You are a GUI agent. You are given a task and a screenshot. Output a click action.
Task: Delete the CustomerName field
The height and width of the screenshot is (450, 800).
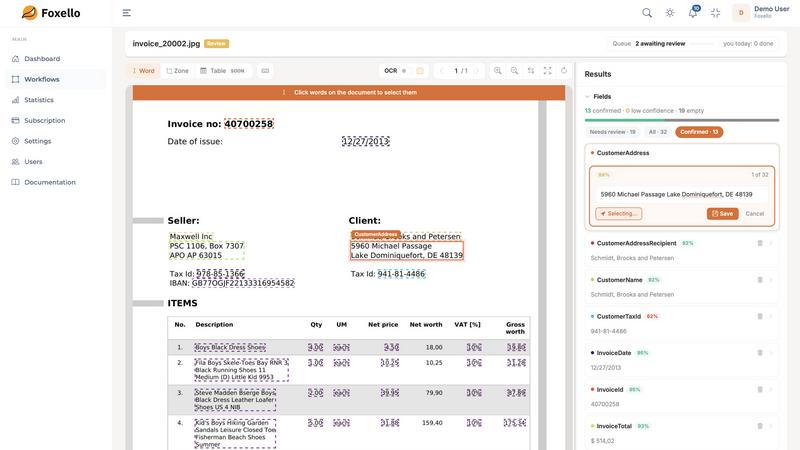[x=760, y=280]
